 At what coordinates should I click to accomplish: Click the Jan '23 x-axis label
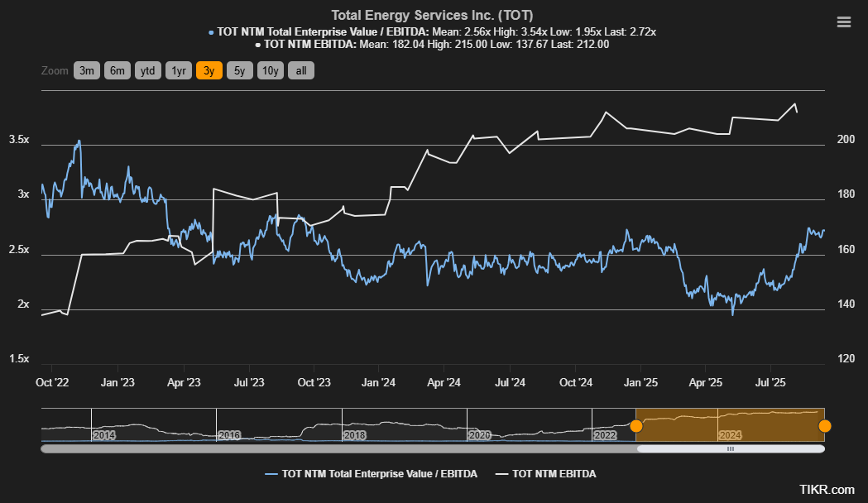click(x=117, y=382)
